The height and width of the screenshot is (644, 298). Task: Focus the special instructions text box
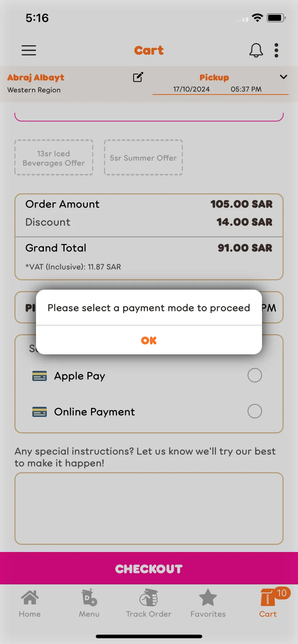(x=149, y=509)
